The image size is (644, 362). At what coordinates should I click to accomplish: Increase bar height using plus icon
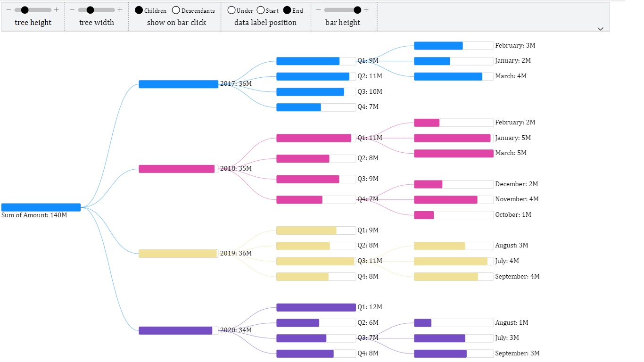pos(366,10)
